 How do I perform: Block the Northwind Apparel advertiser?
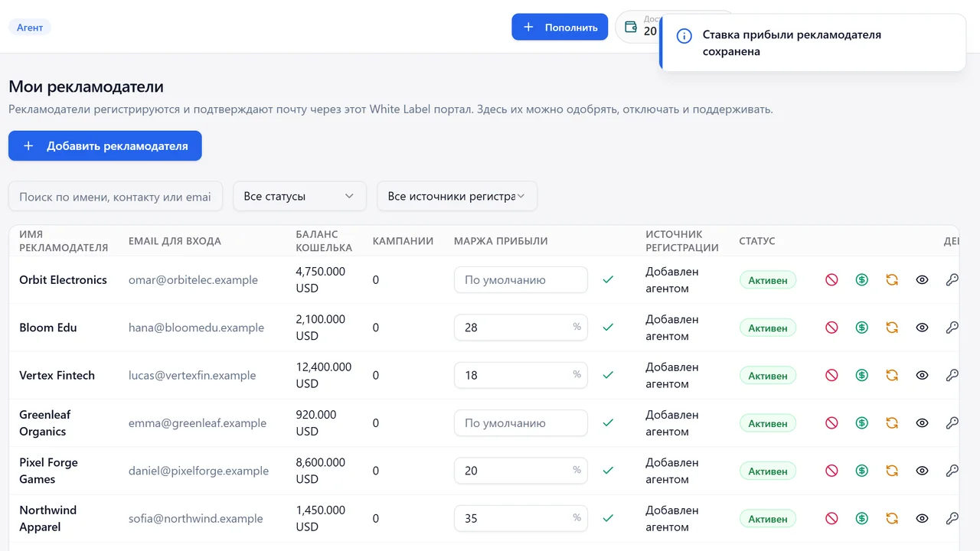click(x=831, y=519)
